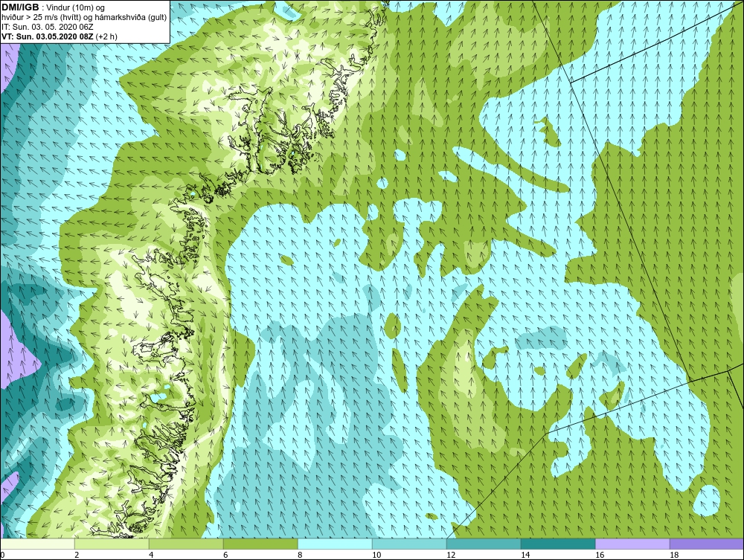Click the 10–12 m/s light teal legend swatch
The height and width of the screenshot is (560, 744).
(x=409, y=544)
